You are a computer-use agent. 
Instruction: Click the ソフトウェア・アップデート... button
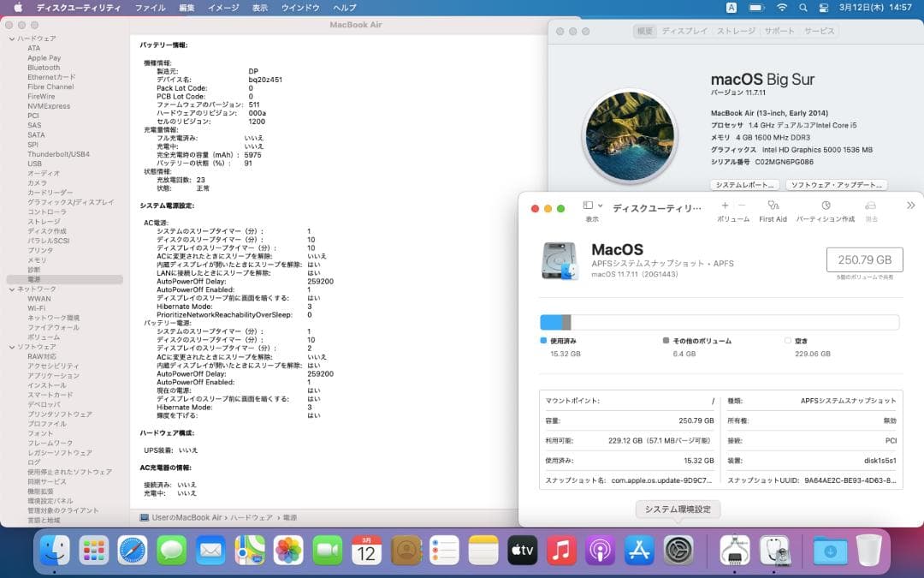click(836, 185)
